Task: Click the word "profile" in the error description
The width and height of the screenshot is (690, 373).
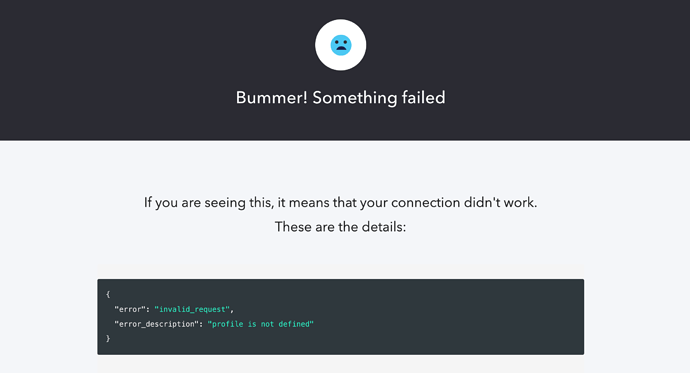Action: 228,324
